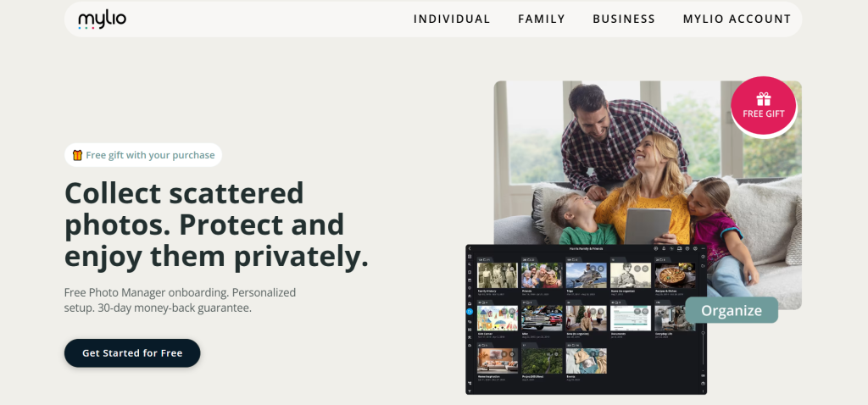Image resolution: width=868 pixels, height=405 pixels.
Task: Go to the BUSINESS menu item
Action: (x=624, y=19)
